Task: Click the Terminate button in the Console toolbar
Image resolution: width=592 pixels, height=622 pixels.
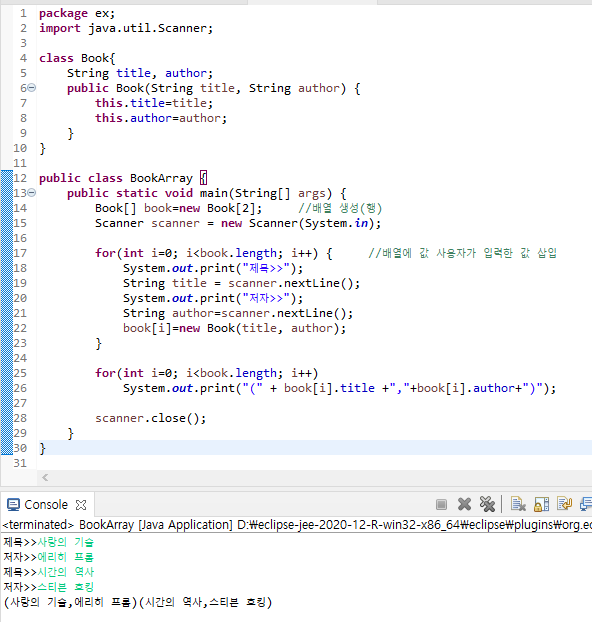Action: pyautogui.click(x=441, y=504)
